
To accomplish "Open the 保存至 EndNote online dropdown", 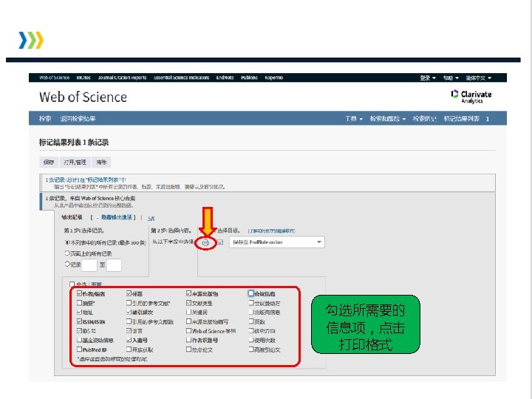I will (277, 242).
